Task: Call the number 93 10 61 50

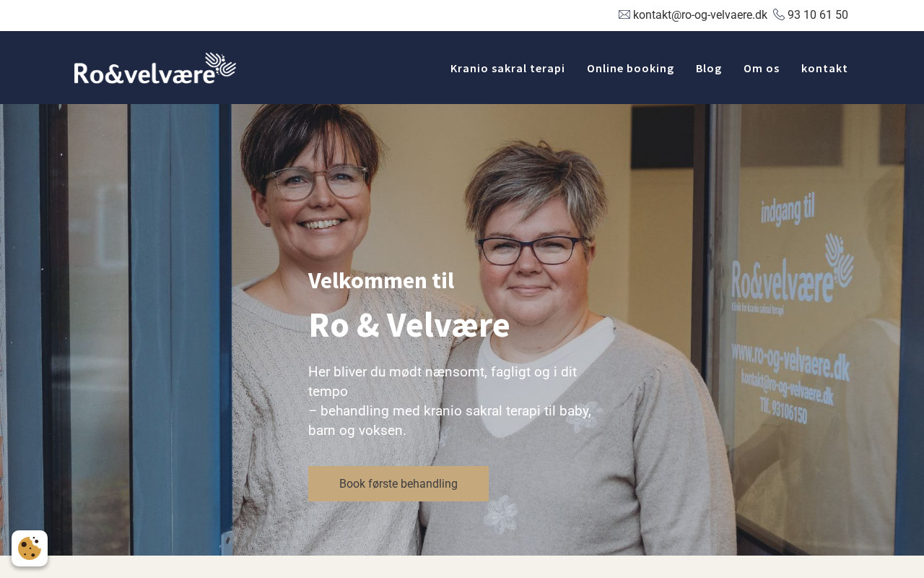Action: [x=818, y=14]
